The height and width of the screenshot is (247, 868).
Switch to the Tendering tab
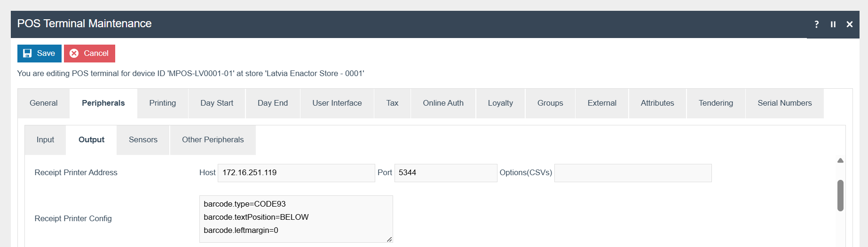tap(715, 103)
